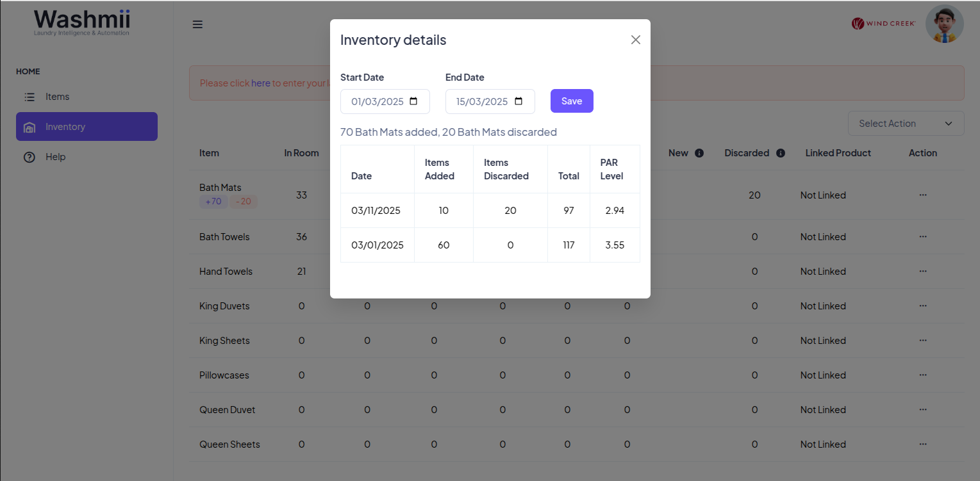Open the three-dot action menu for Queen Sheets
The height and width of the screenshot is (481, 980).
tap(922, 444)
